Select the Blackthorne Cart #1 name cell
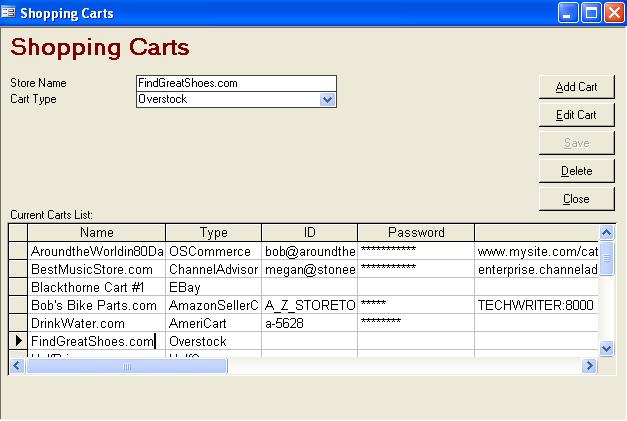This screenshot has width=627, height=421. pyautogui.click(x=96, y=287)
